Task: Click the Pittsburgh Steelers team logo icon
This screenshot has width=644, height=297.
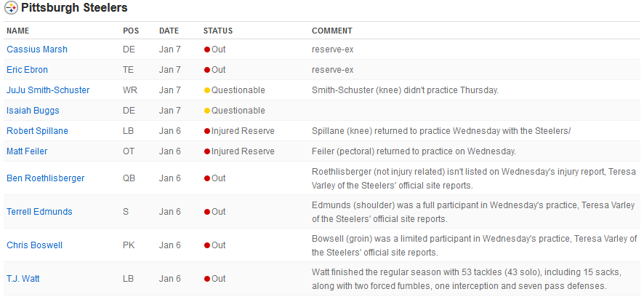Action: (x=11, y=8)
